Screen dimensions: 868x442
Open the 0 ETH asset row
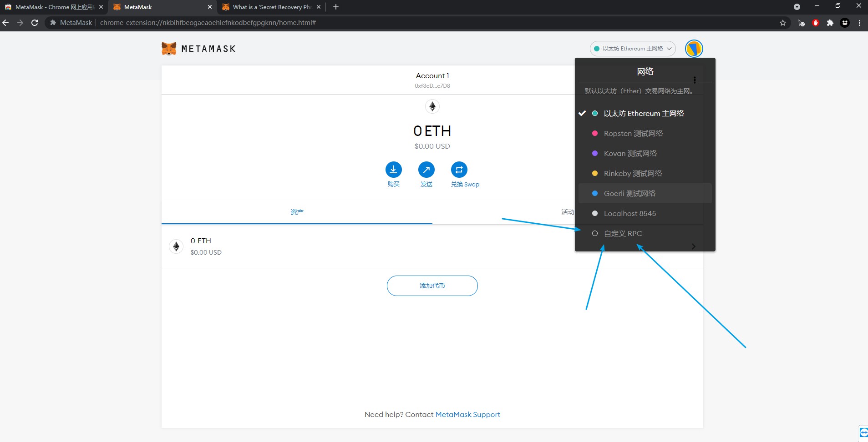(432, 246)
